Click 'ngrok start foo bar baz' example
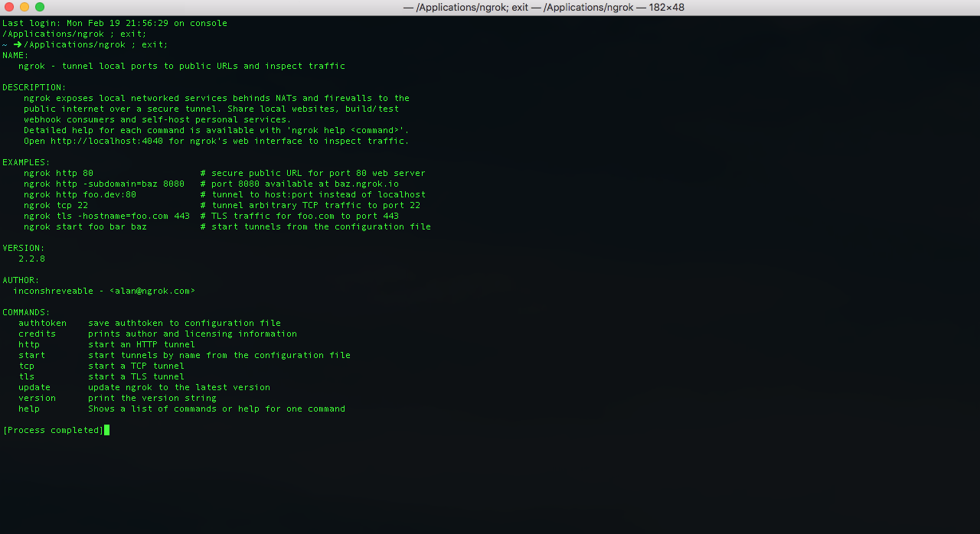980x534 pixels. (85, 226)
